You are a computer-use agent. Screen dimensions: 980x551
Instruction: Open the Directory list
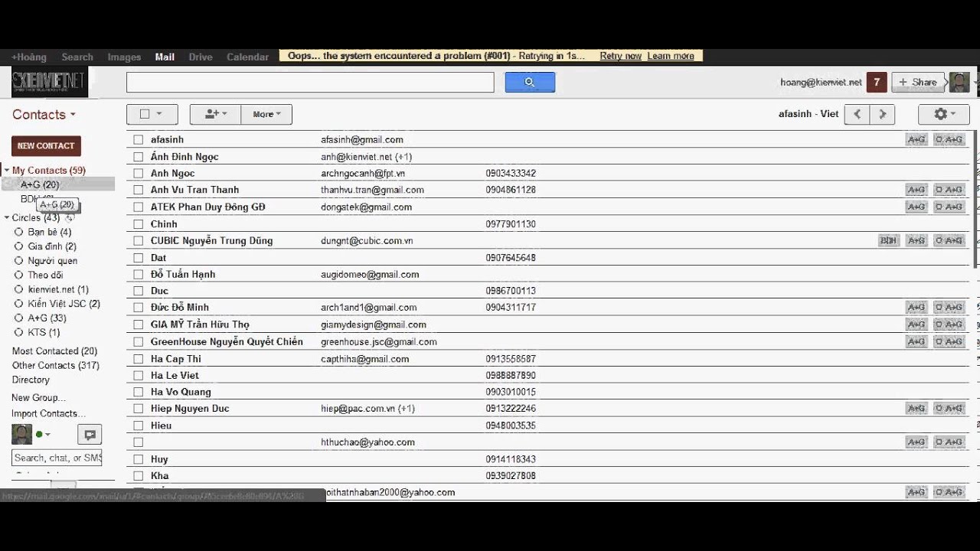pos(31,380)
